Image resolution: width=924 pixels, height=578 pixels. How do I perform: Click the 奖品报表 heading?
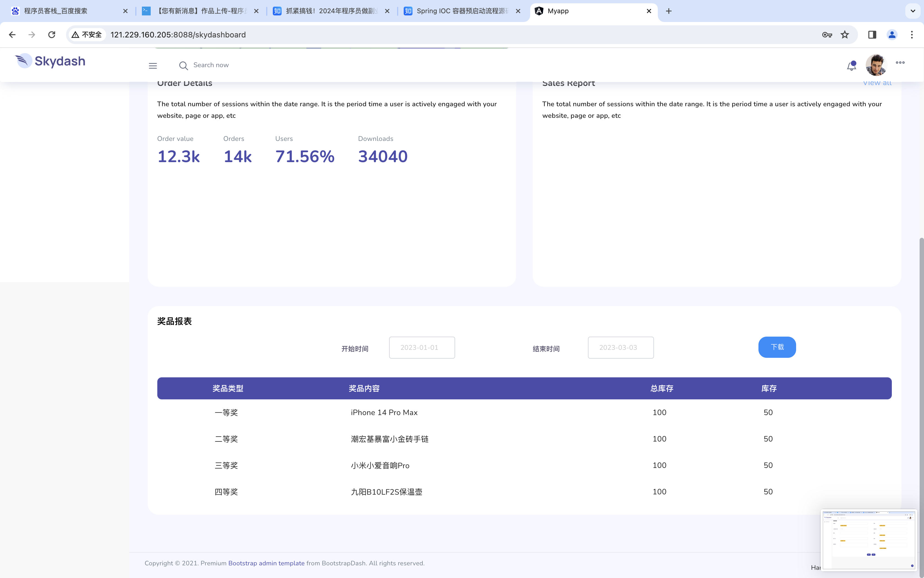175,321
